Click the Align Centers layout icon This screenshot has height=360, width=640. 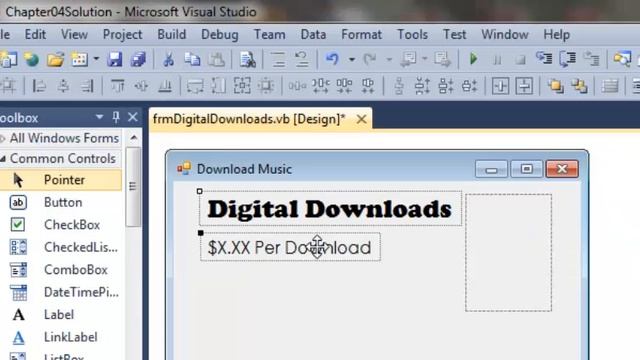pyautogui.click(x=63, y=86)
